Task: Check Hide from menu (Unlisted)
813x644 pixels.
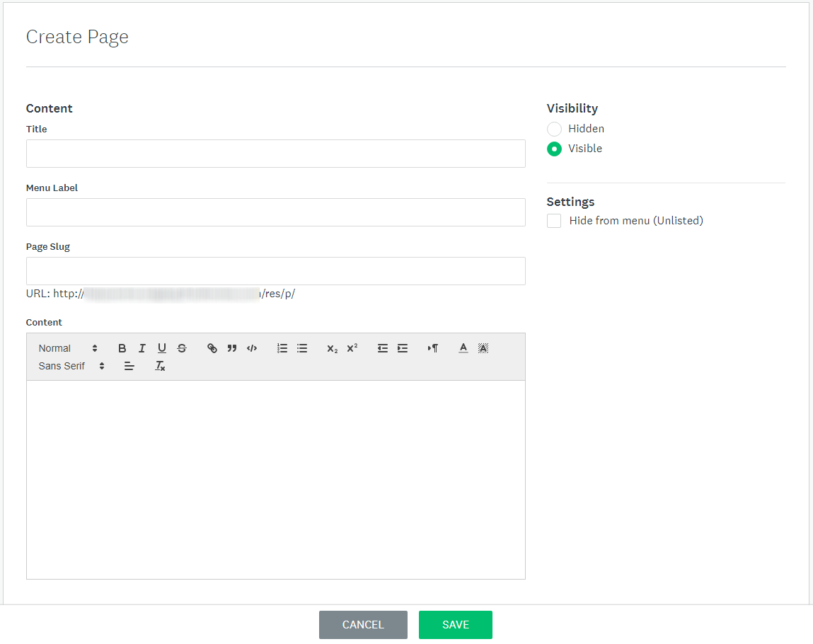Action: (554, 221)
